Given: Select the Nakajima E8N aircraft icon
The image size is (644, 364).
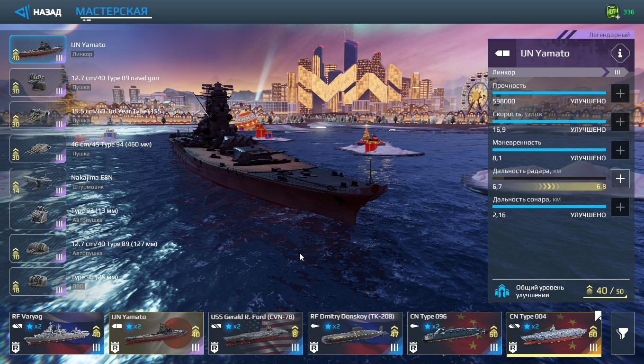Looking at the screenshot, I should click(38, 182).
